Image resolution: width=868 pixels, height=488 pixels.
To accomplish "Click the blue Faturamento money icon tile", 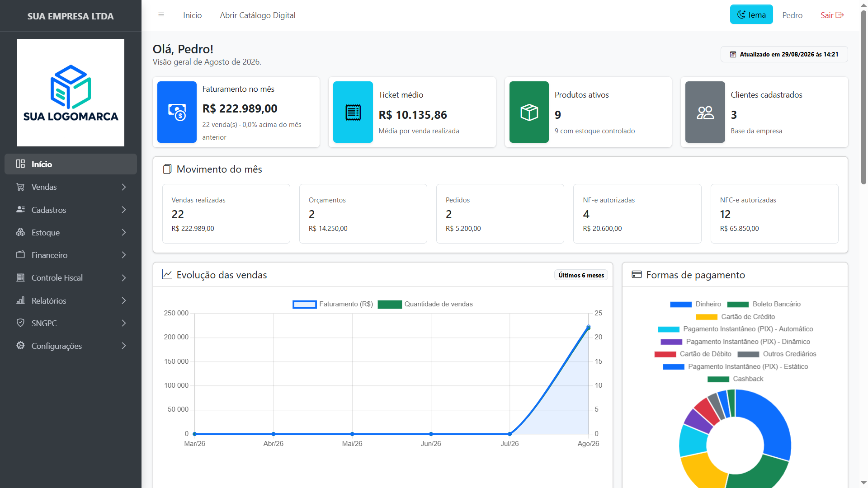I will [x=177, y=112].
